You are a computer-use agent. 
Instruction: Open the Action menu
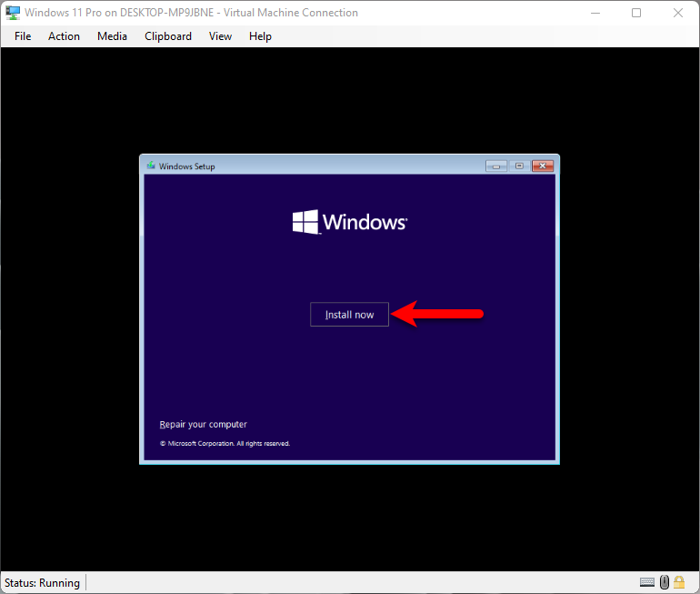64,36
